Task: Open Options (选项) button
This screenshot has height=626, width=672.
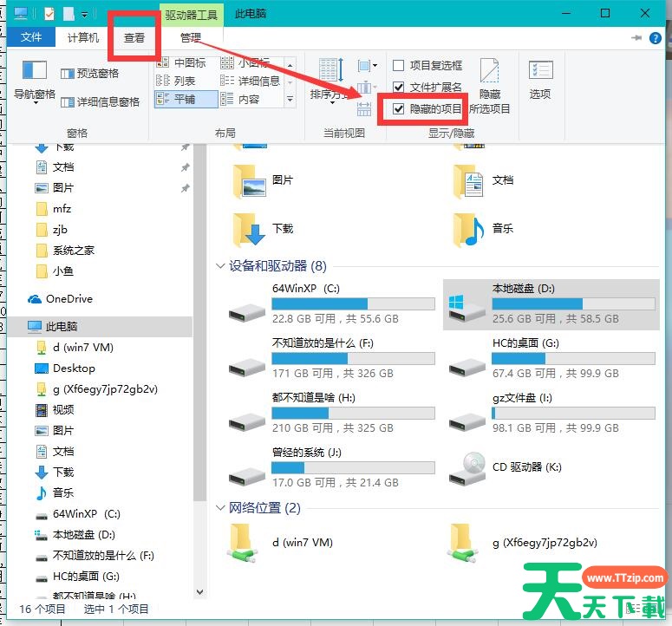Action: click(x=540, y=80)
